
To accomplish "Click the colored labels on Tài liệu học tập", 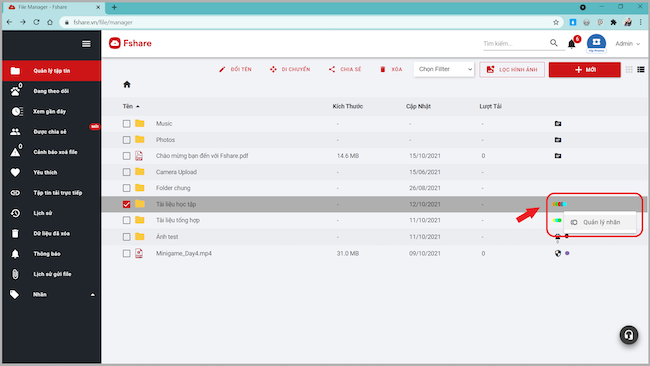I will tap(559, 204).
